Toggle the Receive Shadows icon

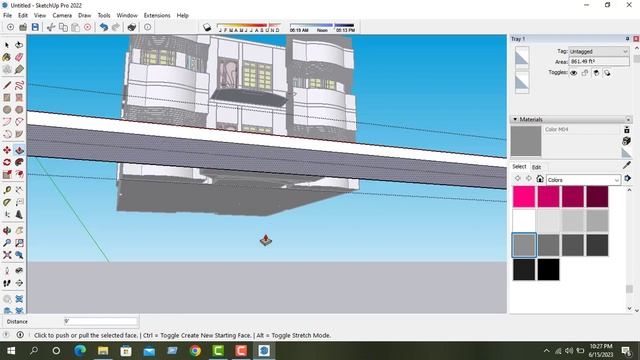[x=596, y=73]
